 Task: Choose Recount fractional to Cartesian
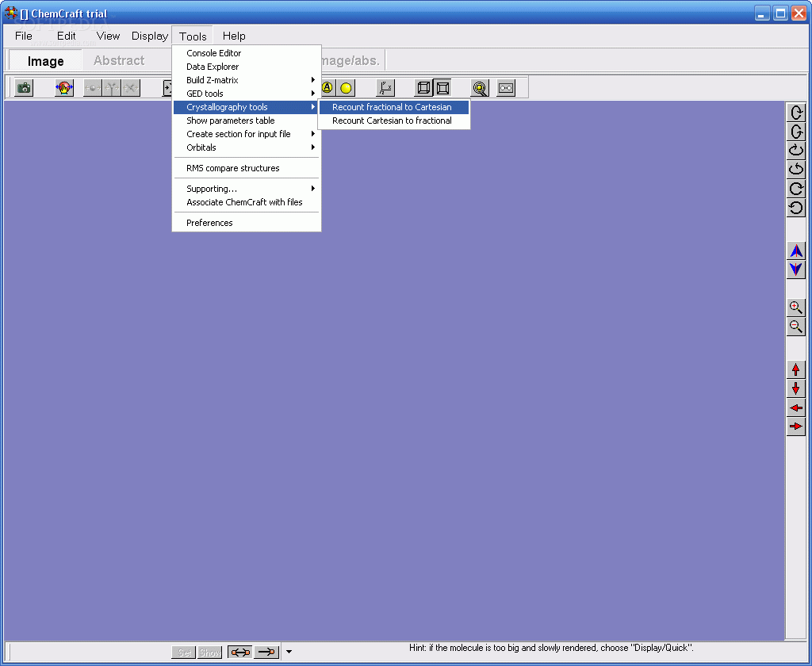point(394,107)
